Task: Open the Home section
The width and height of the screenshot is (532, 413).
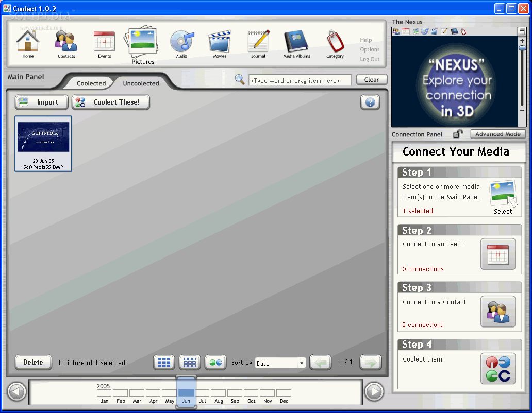Action: pos(28,44)
